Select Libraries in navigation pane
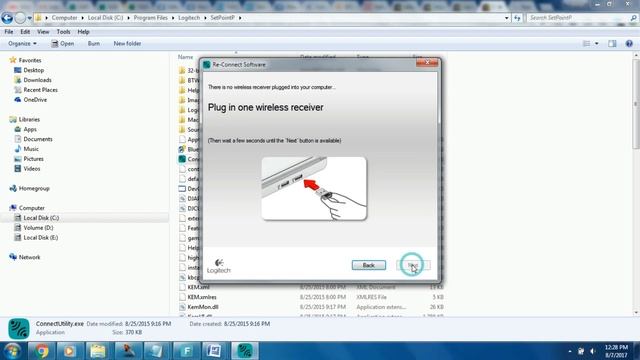Screen dimensions: 640x360 pos(29,120)
